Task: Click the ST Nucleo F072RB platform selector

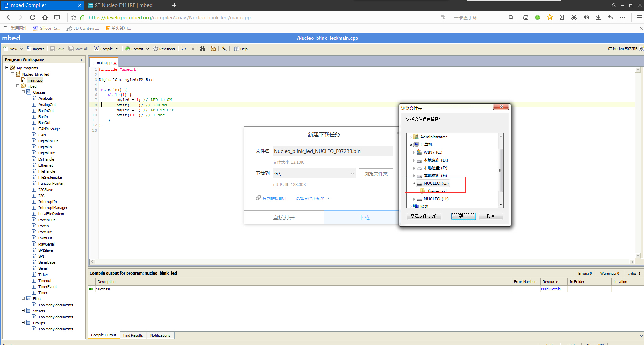Action: (625, 49)
